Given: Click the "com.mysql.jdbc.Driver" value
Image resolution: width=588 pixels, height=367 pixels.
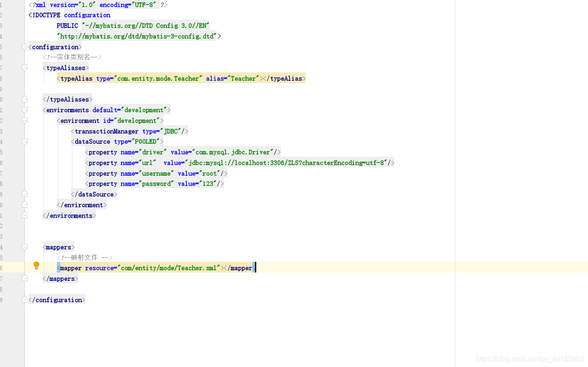Looking at the screenshot, I should point(233,152).
